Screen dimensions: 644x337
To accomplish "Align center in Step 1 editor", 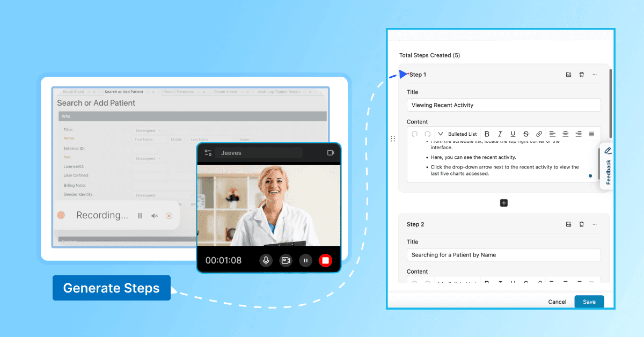I will pyautogui.click(x=565, y=134).
